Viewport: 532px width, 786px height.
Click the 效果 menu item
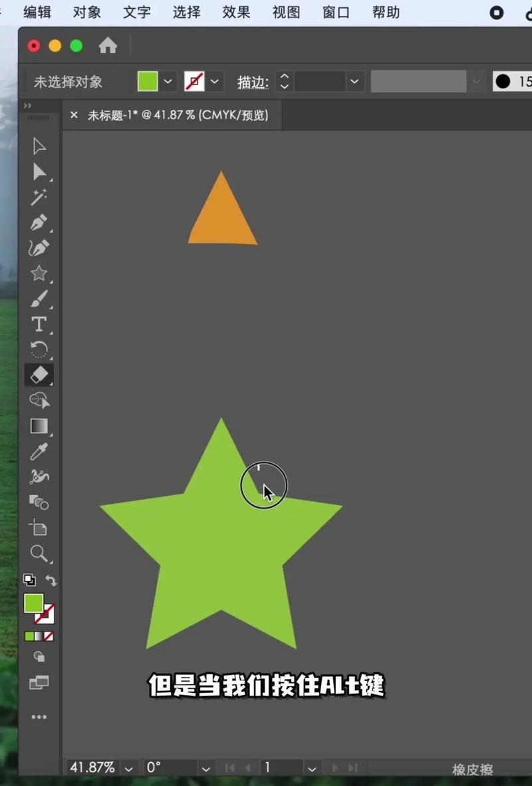coord(236,12)
